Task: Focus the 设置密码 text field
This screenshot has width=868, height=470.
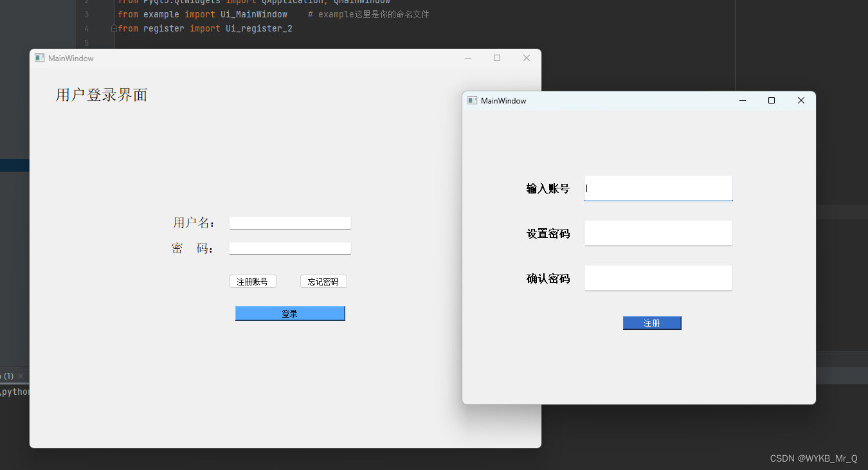Action: [x=658, y=233]
